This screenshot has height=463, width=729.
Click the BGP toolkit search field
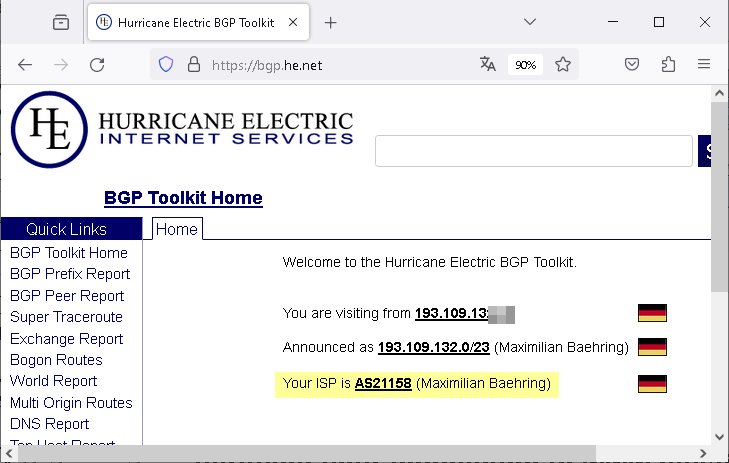coord(534,151)
